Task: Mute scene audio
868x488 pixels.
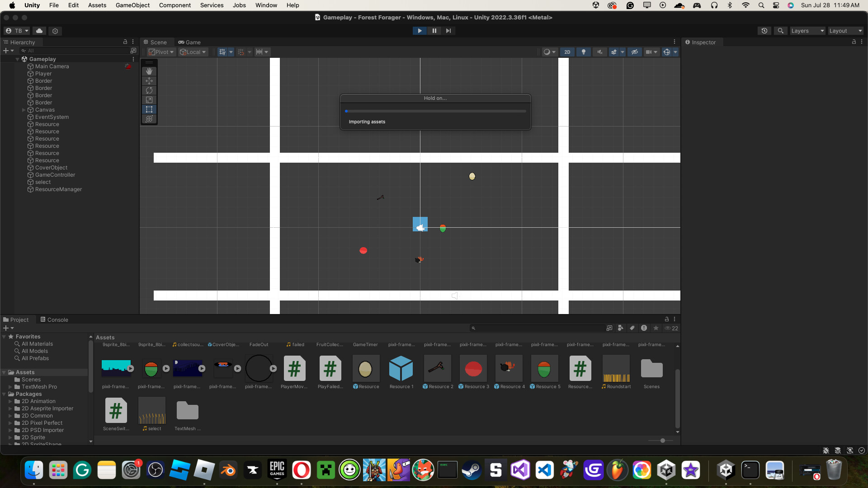Action: click(x=599, y=52)
